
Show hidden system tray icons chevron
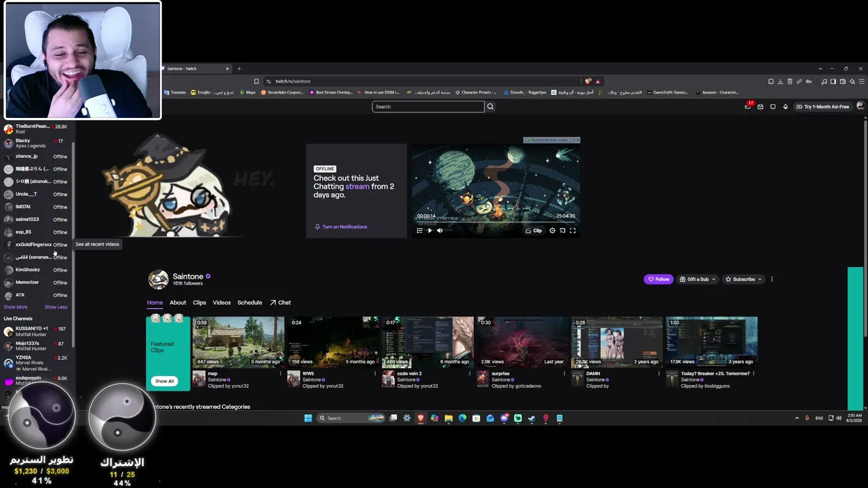pos(797,418)
